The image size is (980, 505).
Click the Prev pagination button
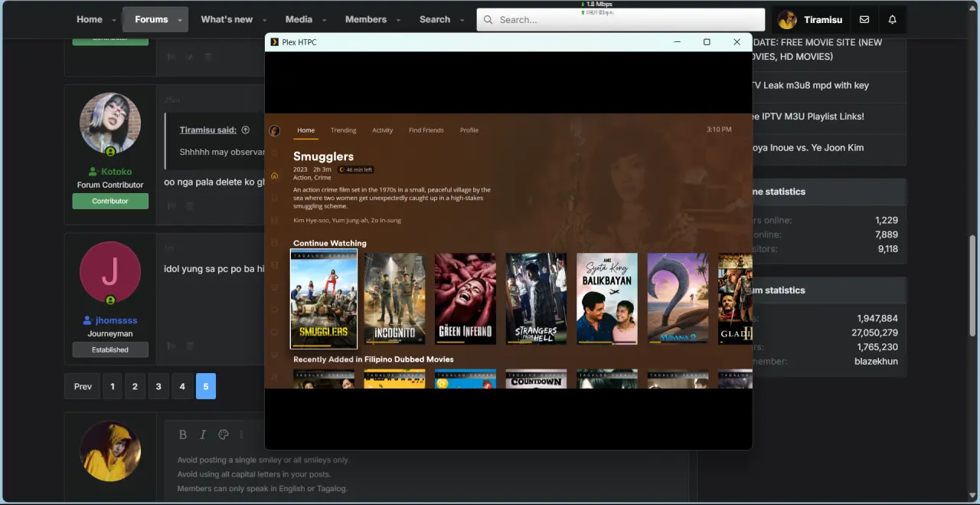[83, 386]
